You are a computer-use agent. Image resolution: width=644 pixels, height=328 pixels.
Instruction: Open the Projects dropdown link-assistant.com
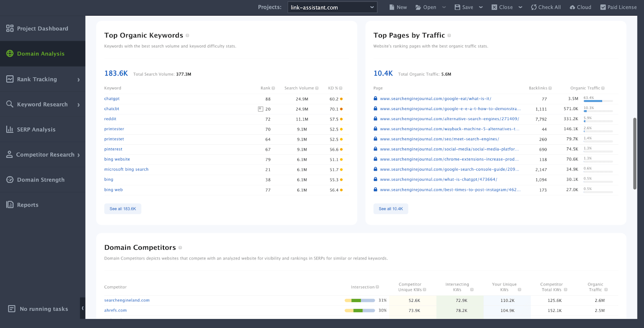[x=332, y=7]
